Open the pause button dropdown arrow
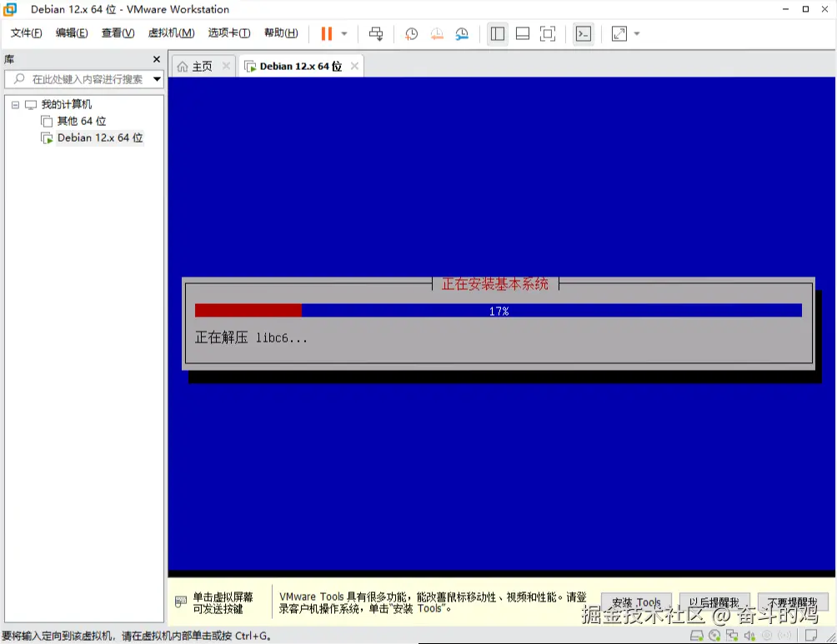This screenshot has height=644, width=837. pos(343,33)
